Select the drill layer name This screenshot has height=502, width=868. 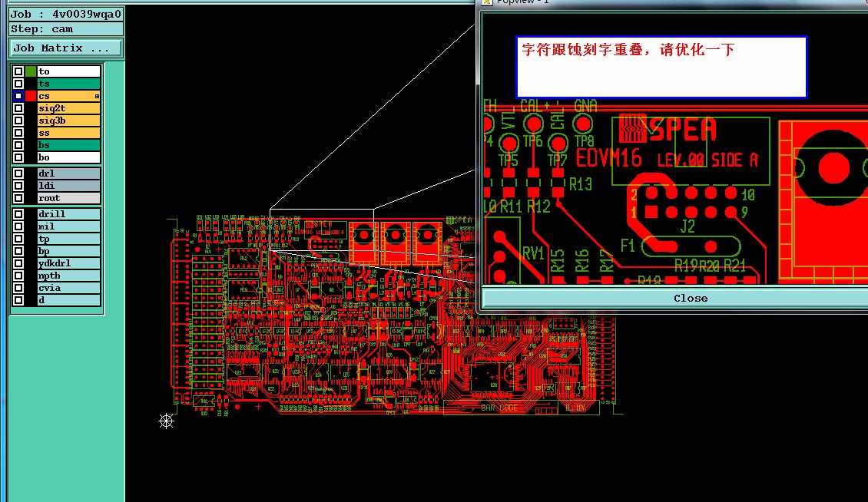pyautogui.click(x=68, y=214)
